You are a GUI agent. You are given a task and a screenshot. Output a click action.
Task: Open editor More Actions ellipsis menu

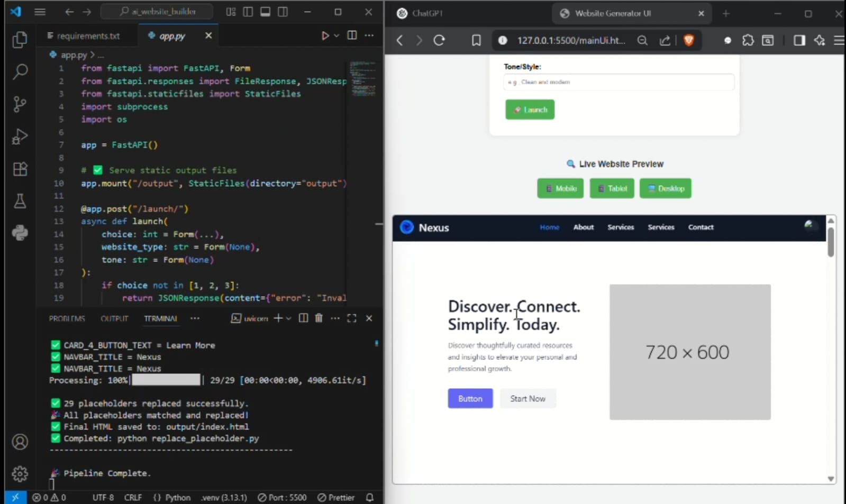point(369,35)
